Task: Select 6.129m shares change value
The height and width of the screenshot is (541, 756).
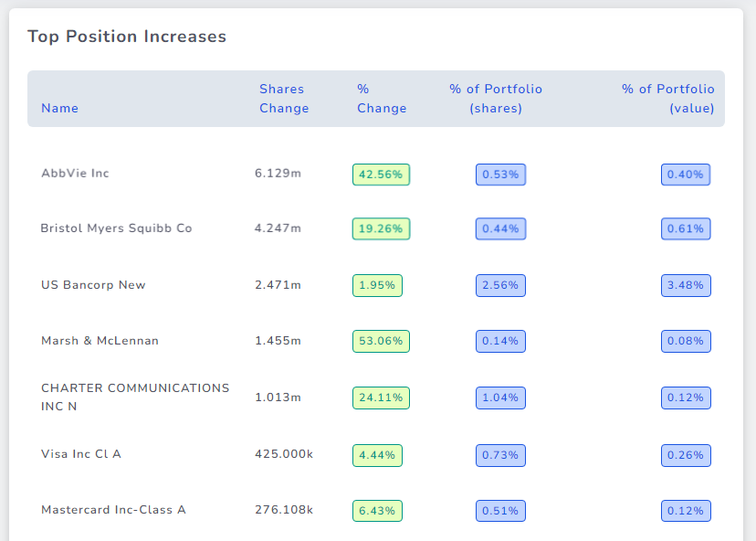Action: (x=278, y=174)
